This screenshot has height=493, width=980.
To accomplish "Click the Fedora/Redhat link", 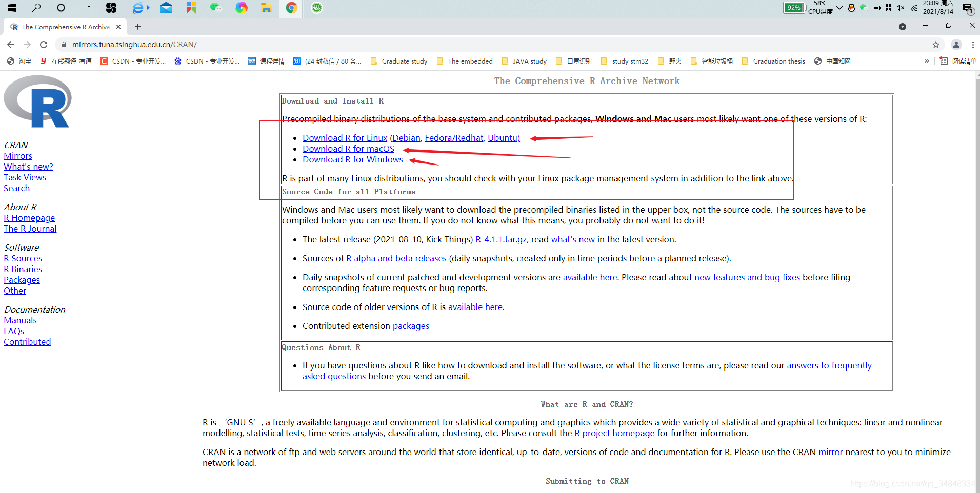I will pos(454,138).
